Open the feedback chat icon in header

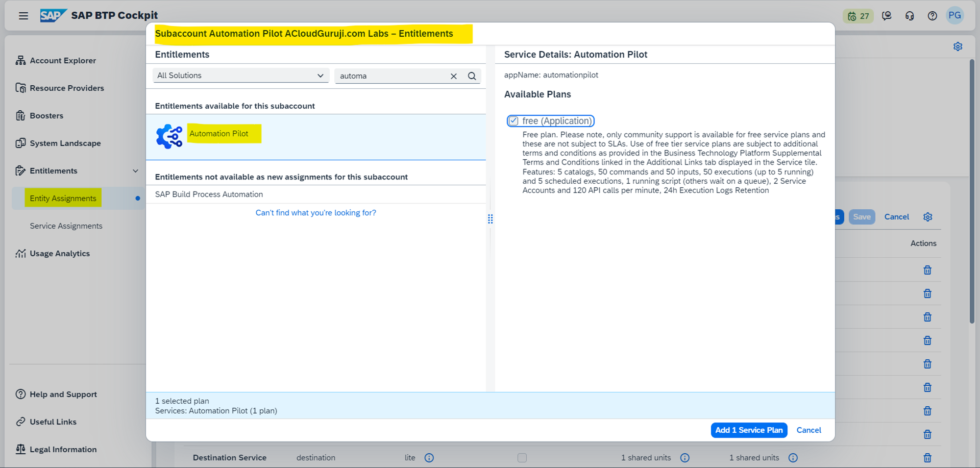(x=886, y=16)
